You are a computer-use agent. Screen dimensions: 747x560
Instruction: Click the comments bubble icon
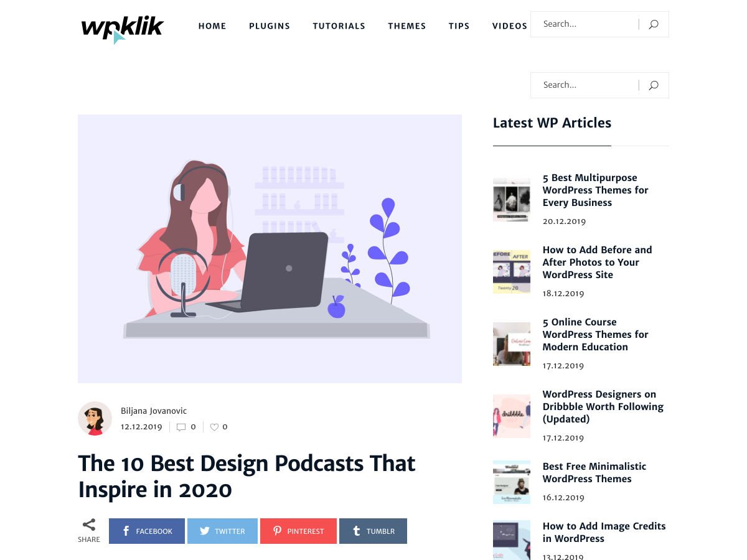[181, 427]
